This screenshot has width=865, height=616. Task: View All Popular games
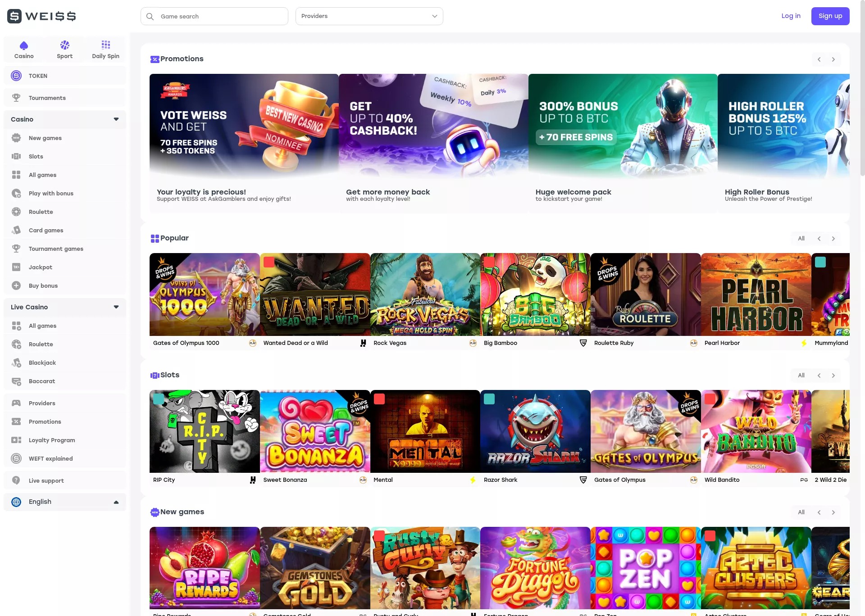pyautogui.click(x=801, y=239)
